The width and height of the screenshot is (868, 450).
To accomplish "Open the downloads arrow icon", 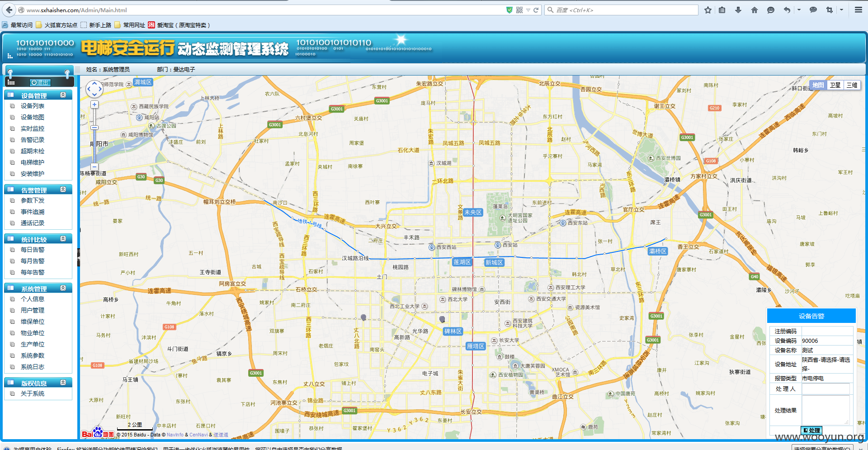I will 738,10.
